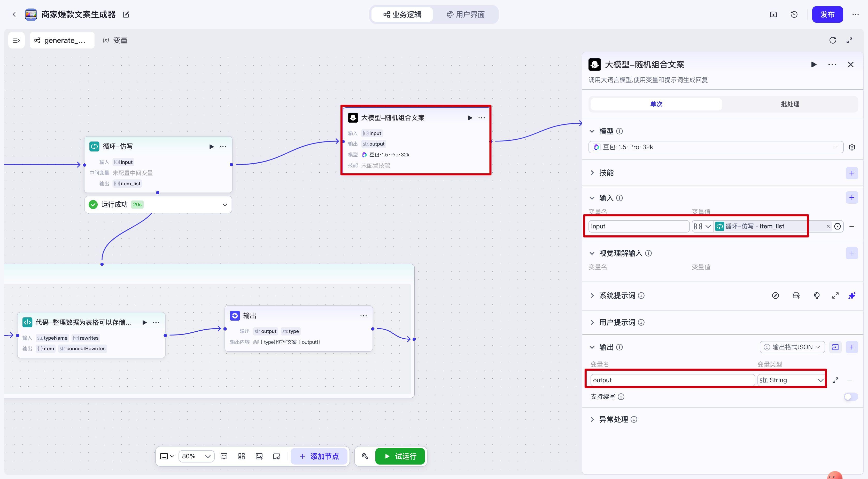Click the auto-layout grid icon in bottom toolbar
Viewport: 868px width, 479px height.
coord(241,456)
